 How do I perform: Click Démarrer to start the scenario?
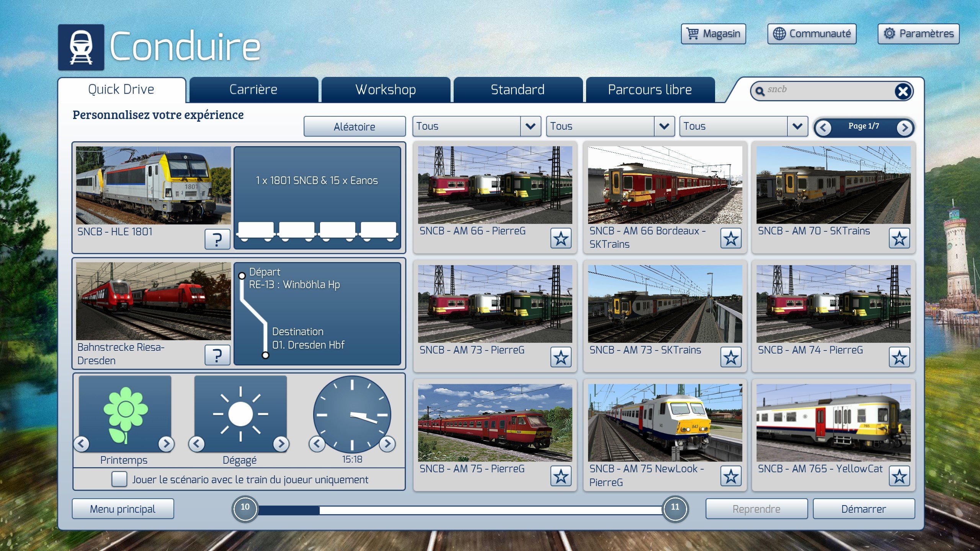[x=864, y=509]
